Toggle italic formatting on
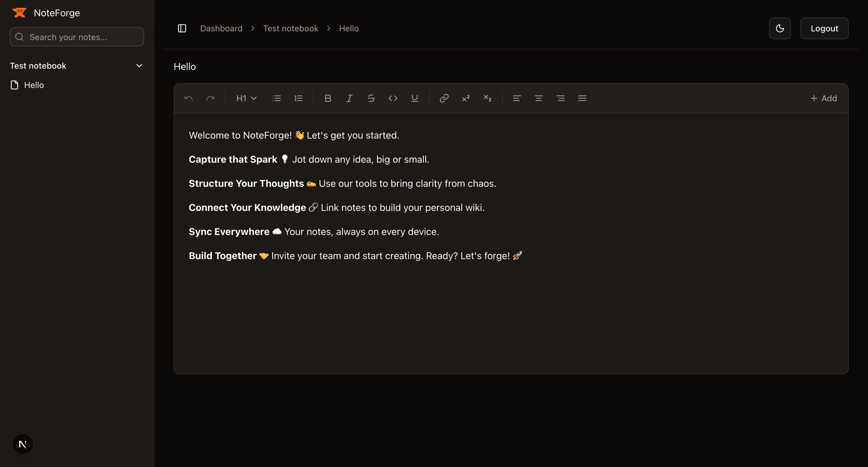Image resolution: width=868 pixels, height=467 pixels. pyautogui.click(x=349, y=98)
